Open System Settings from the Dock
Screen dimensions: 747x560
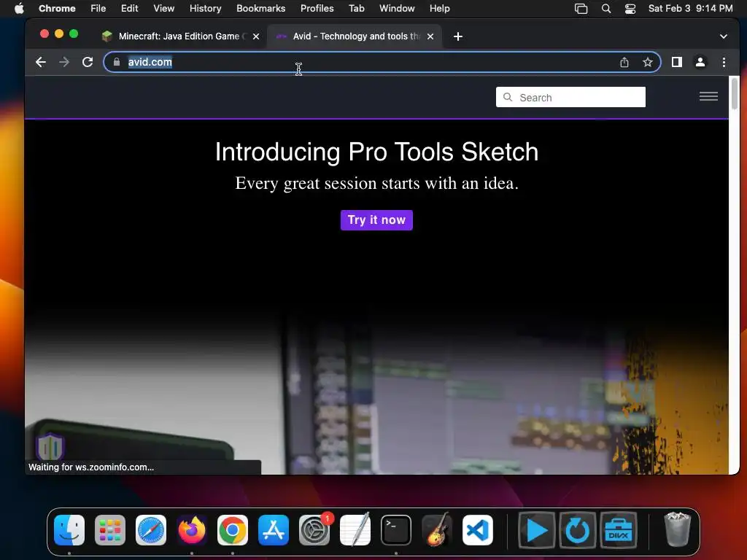pyautogui.click(x=314, y=530)
